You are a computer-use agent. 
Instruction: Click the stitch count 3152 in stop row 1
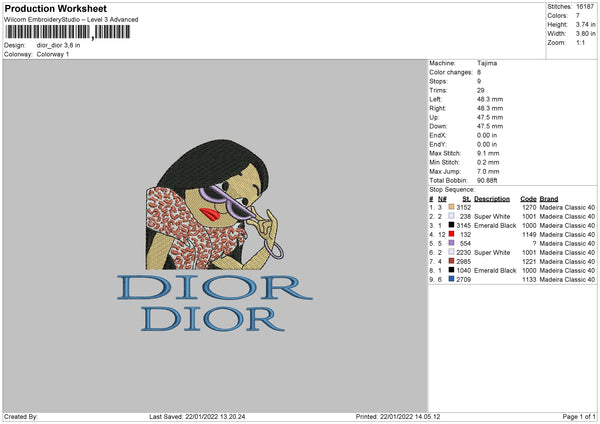click(x=464, y=207)
